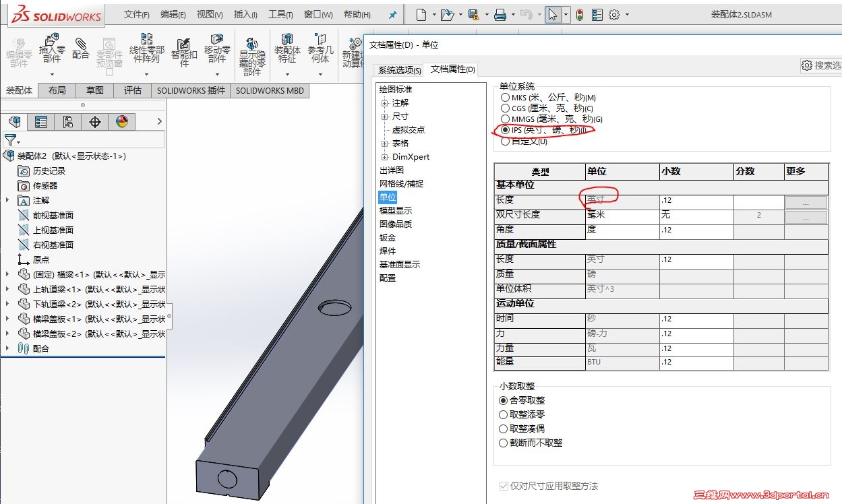The image size is (842, 504).
Task: Select 取整添零 rounding option
Action: tap(503, 414)
